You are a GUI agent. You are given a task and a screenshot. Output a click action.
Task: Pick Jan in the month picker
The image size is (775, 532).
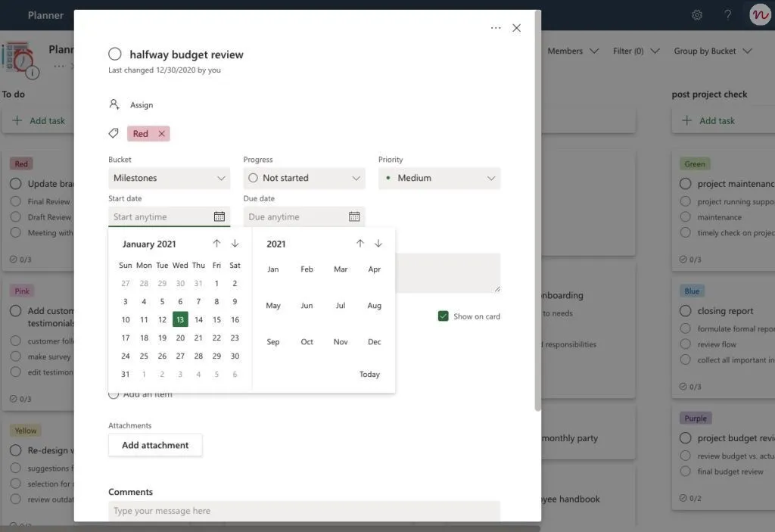(272, 269)
